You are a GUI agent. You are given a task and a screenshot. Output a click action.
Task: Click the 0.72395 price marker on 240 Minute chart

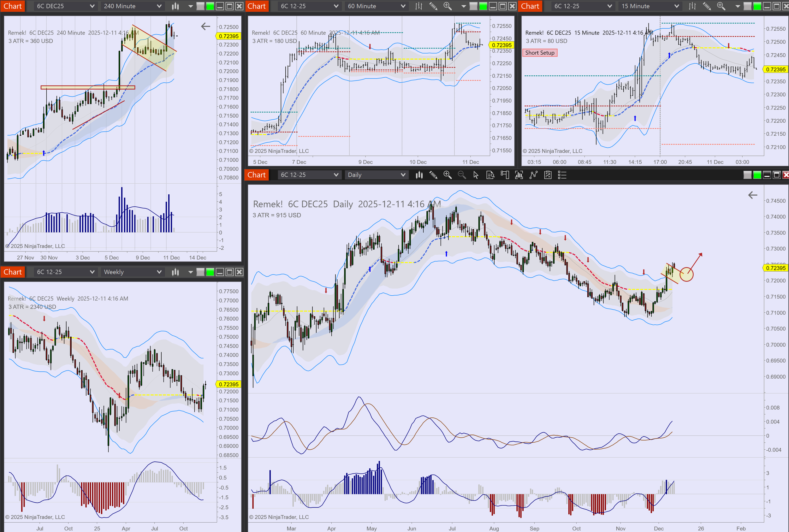pos(228,36)
